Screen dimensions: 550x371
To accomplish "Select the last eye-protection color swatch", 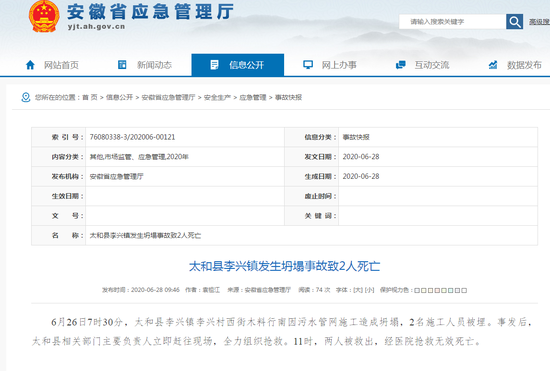I will (x=464, y=290).
